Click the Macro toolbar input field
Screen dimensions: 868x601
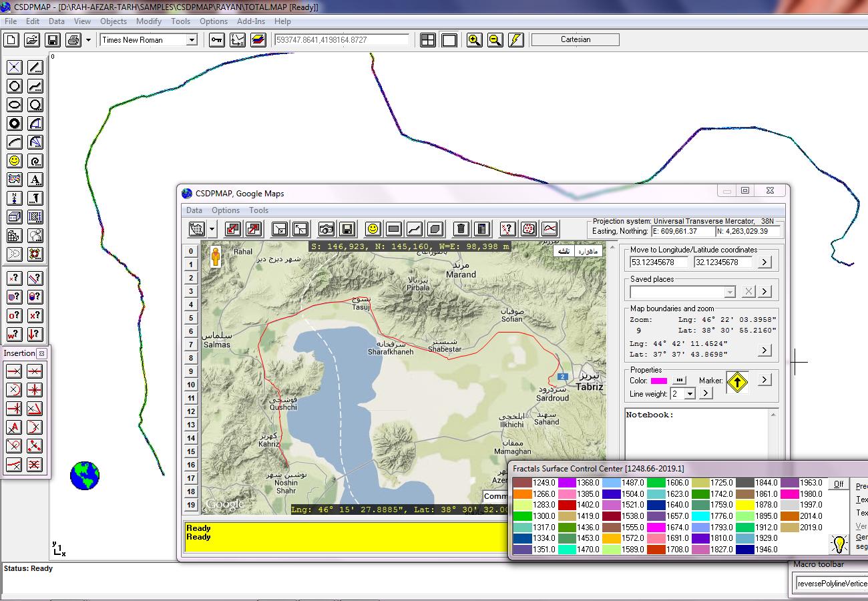coord(831,584)
